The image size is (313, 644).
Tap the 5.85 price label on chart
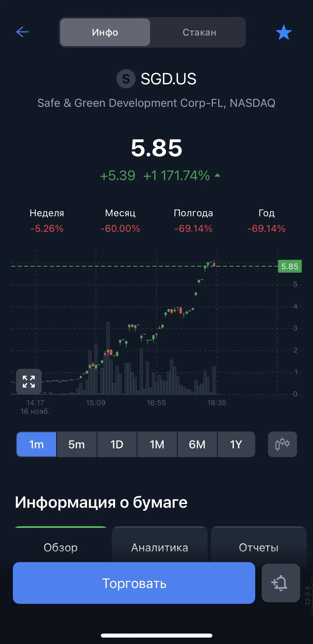tap(290, 266)
